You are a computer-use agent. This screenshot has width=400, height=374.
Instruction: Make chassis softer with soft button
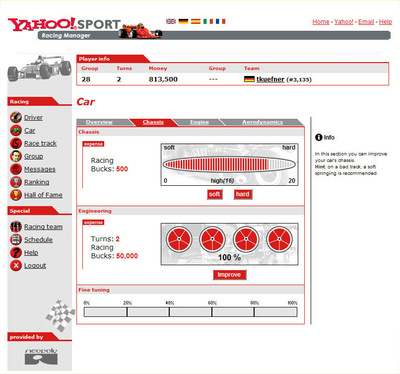pos(214,194)
